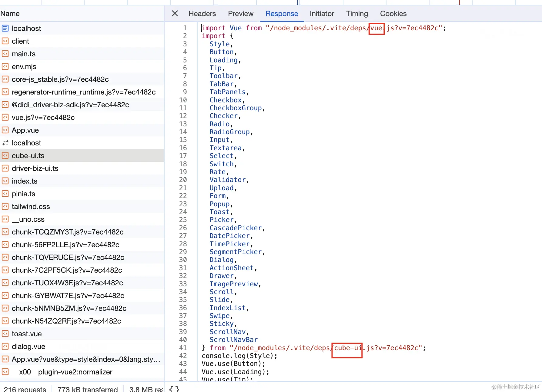The image size is (542, 392).
Task: Select the cube-ui.ts request
Action: tap(82, 156)
